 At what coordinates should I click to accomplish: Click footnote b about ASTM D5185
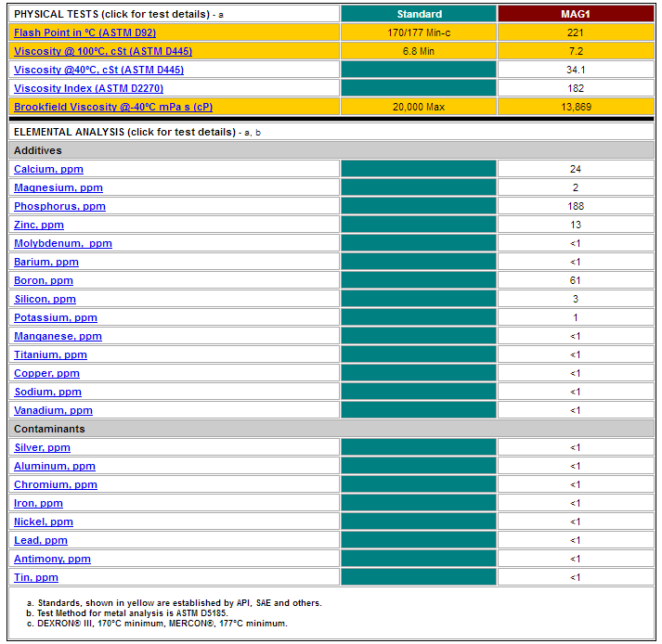click(x=127, y=612)
